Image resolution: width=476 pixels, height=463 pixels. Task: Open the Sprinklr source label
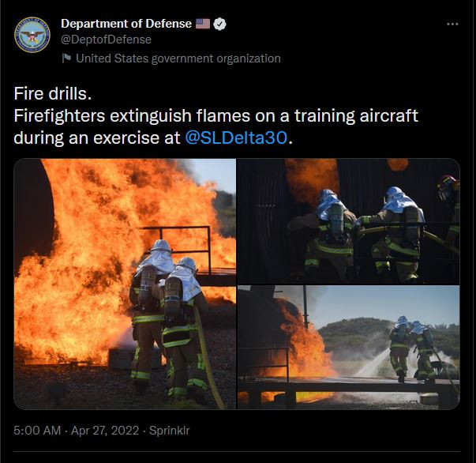point(170,431)
